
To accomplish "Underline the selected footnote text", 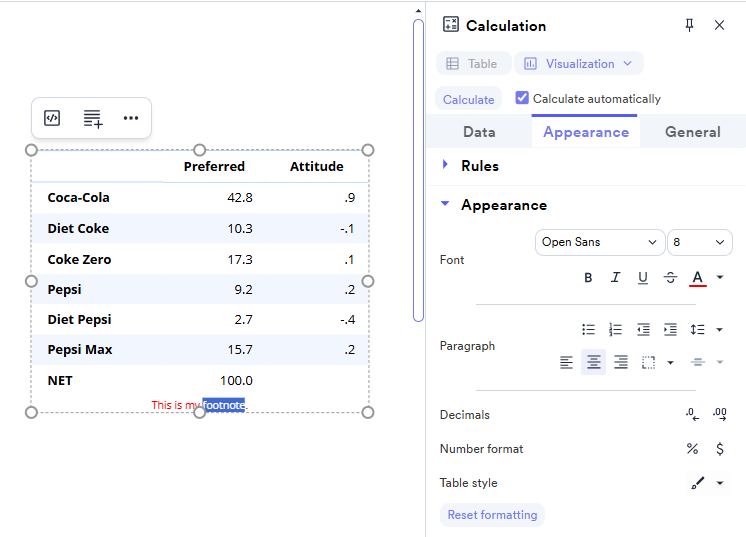I will click(643, 278).
